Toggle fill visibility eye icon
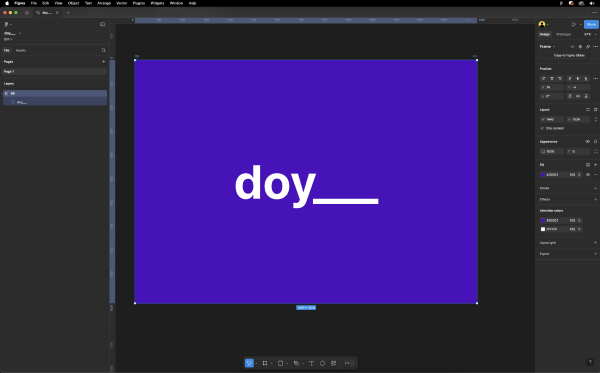Screen dimensions: 600x373 (588, 174)
